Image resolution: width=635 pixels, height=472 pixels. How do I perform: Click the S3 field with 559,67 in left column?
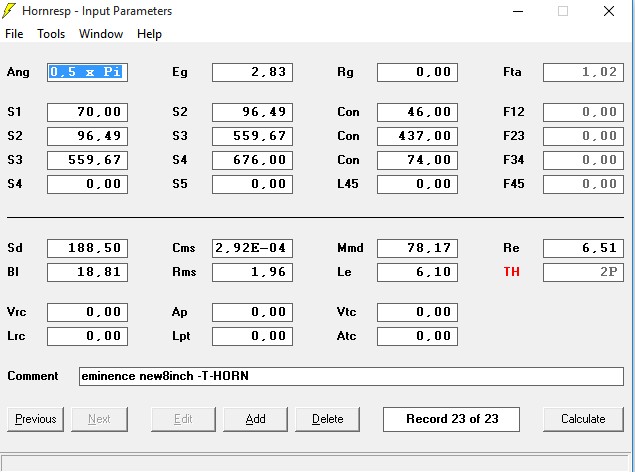(87, 160)
